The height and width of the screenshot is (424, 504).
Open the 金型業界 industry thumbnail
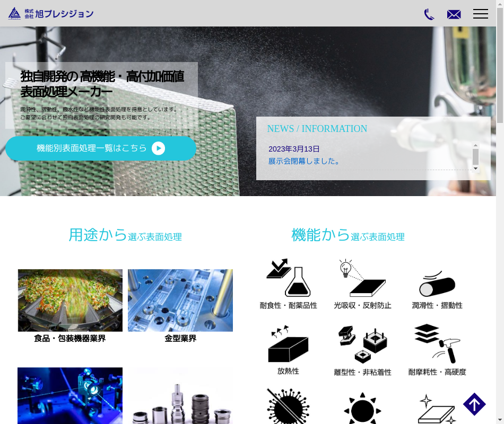pos(180,301)
